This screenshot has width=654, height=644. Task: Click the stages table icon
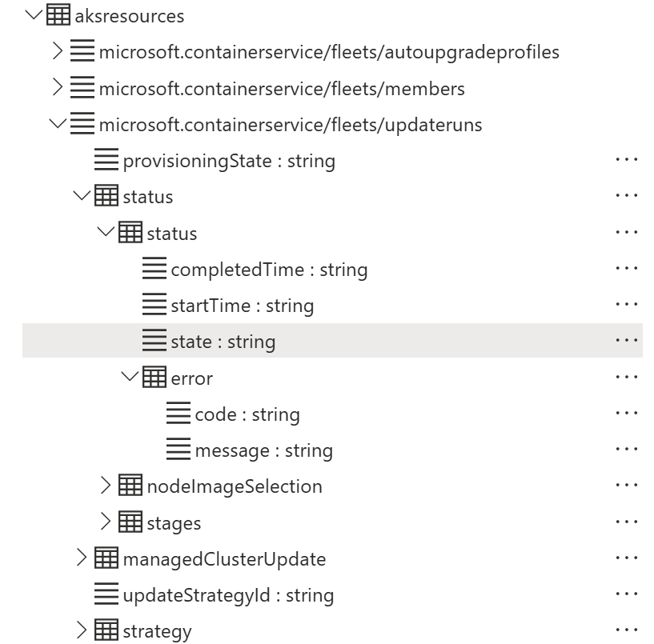click(x=130, y=522)
